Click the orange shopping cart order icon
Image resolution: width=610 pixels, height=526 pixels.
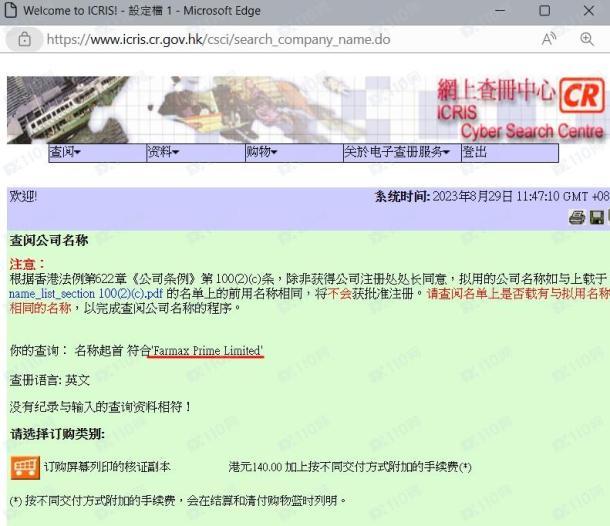click(25, 468)
